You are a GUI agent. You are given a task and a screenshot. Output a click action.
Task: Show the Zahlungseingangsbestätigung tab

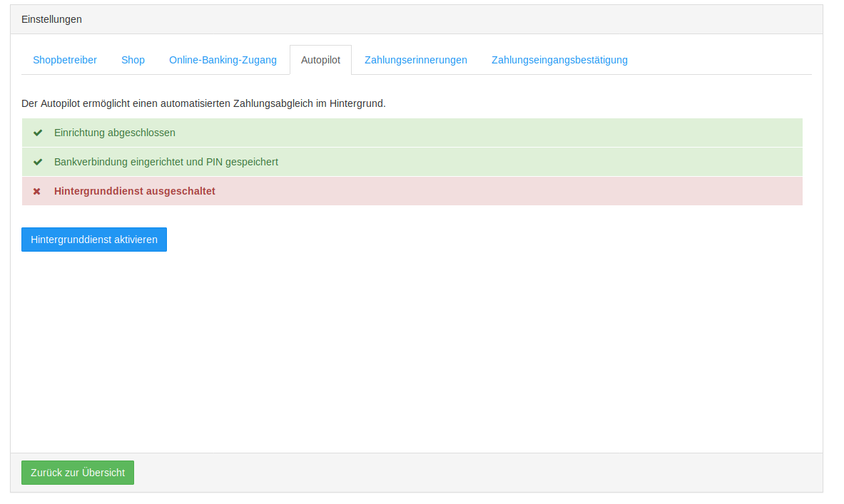(559, 60)
